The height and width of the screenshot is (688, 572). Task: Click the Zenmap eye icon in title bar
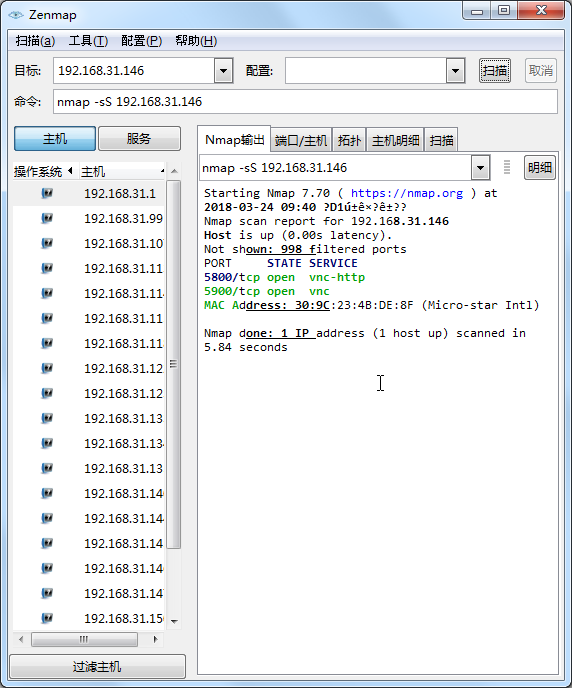coord(15,15)
